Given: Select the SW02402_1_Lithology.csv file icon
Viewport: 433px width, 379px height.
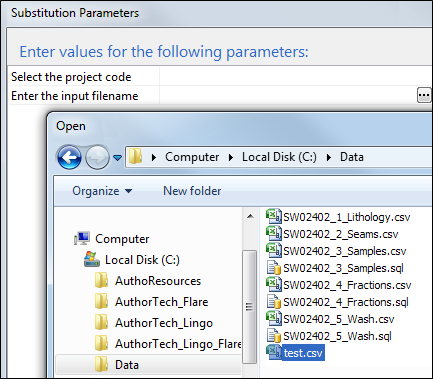Looking at the screenshot, I should pos(274,217).
